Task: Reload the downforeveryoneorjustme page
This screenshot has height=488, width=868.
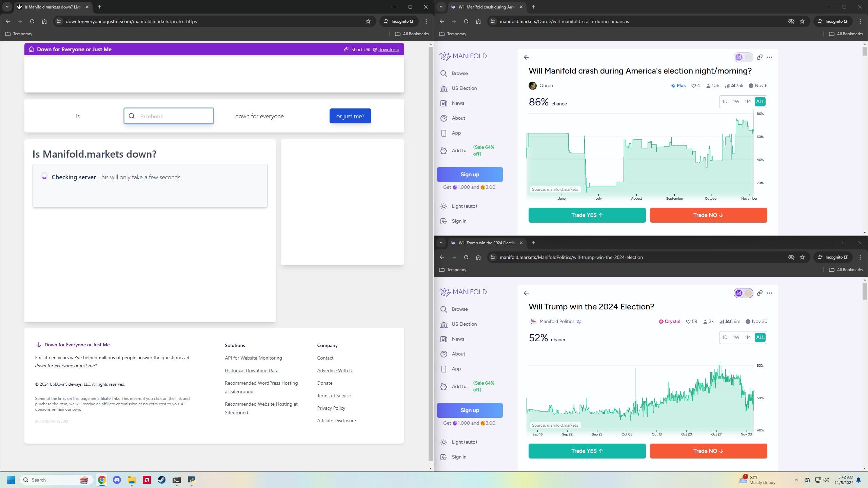Action: click(32, 21)
